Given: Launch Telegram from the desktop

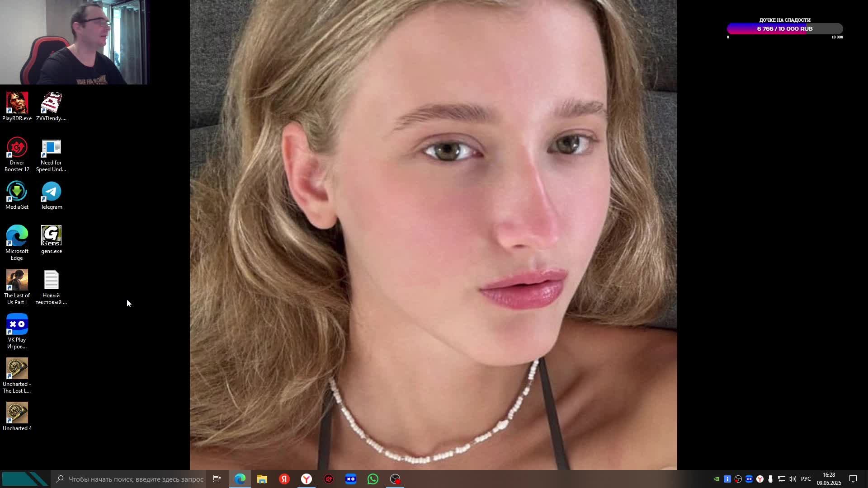Looking at the screenshot, I should (x=51, y=195).
